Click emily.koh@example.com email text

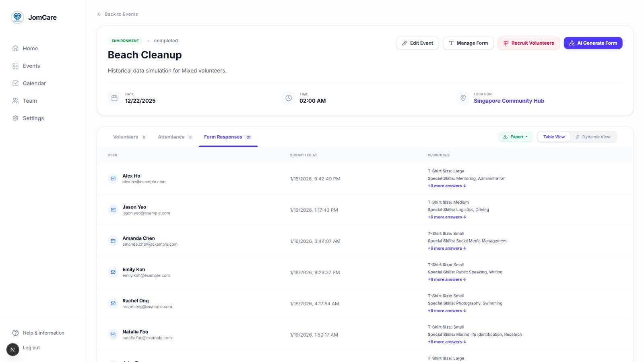[146, 275]
